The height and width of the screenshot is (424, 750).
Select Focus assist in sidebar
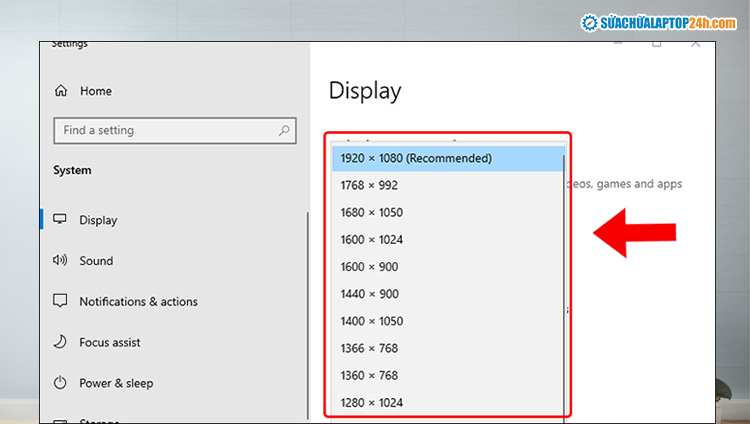coord(110,342)
